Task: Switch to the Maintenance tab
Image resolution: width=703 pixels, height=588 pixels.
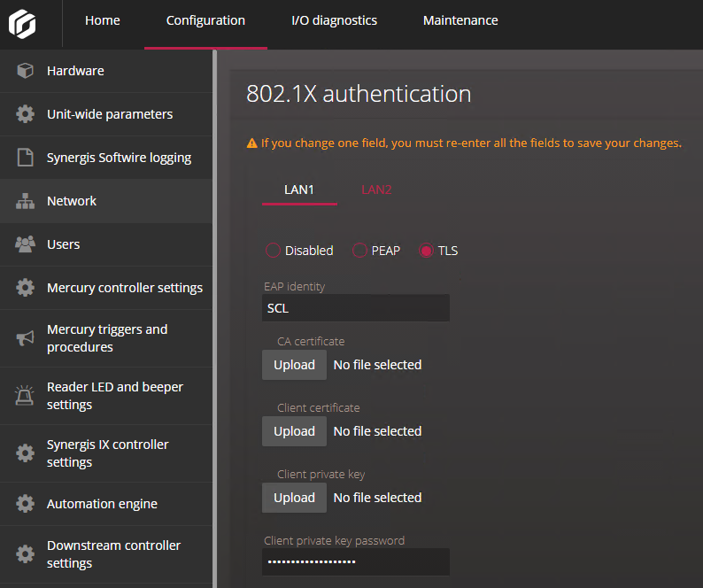Action: pos(461,20)
